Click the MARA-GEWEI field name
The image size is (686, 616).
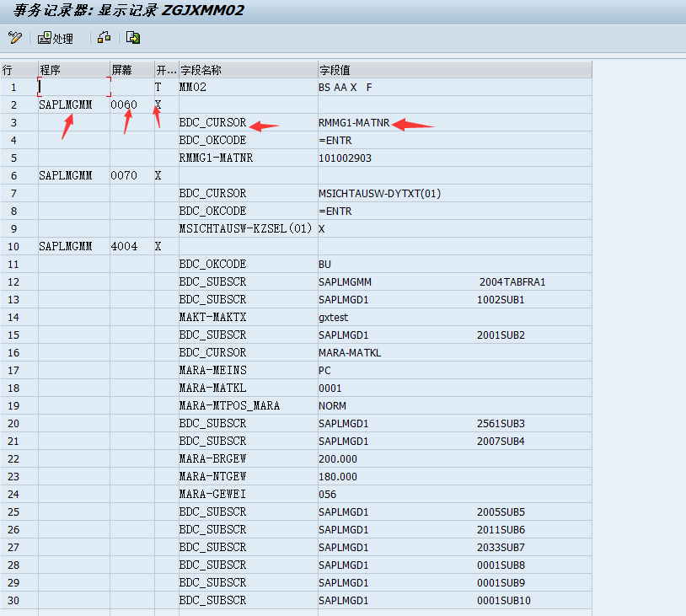(212, 495)
